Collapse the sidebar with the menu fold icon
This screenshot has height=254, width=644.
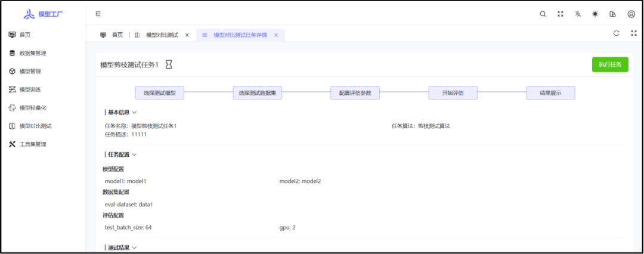coord(98,14)
